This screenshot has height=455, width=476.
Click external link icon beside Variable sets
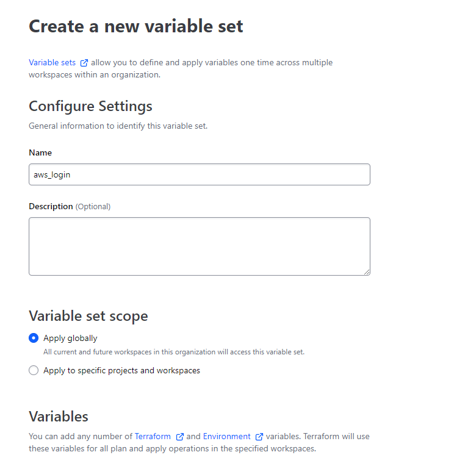click(x=84, y=63)
